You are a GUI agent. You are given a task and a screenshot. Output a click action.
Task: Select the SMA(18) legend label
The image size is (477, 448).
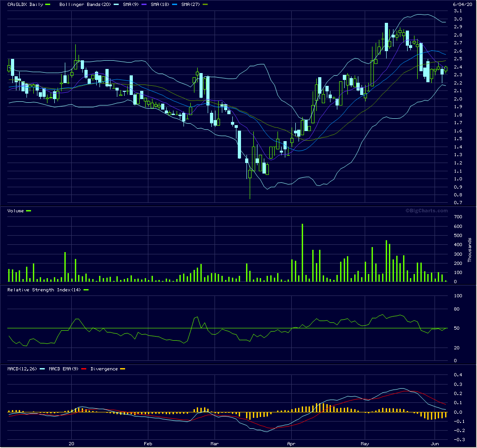[160, 5]
